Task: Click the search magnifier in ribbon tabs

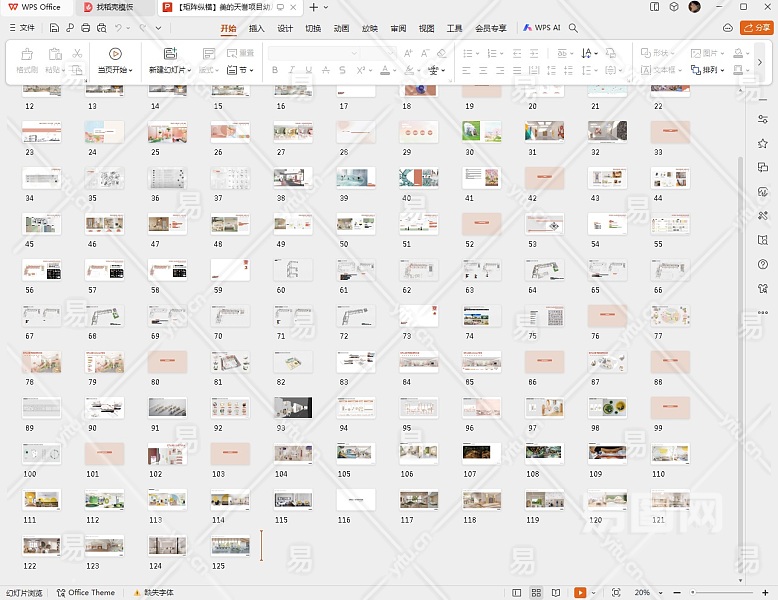Action: [574, 28]
